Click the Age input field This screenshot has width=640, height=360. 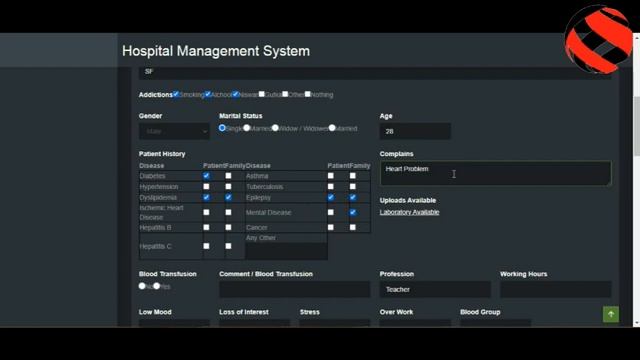(x=415, y=131)
